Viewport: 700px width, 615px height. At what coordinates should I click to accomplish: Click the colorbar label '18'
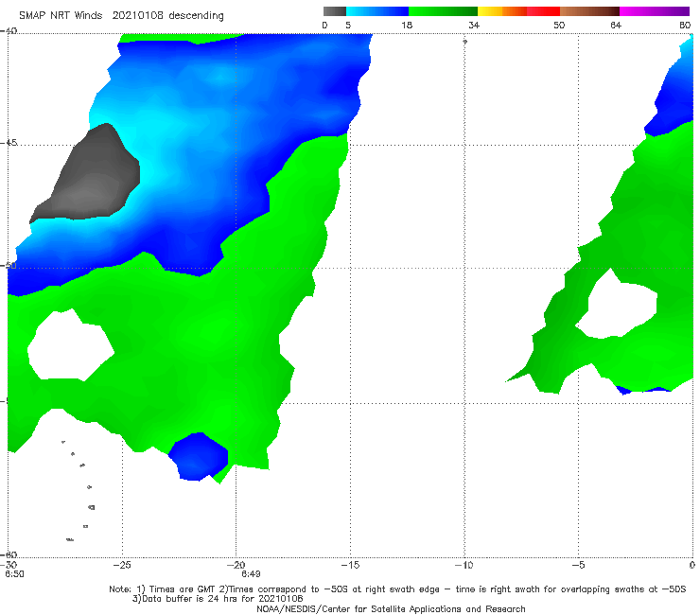(x=407, y=26)
